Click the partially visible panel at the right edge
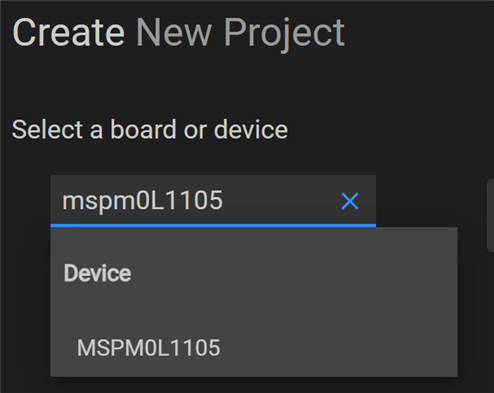The image size is (494, 393). click(490, 215)
